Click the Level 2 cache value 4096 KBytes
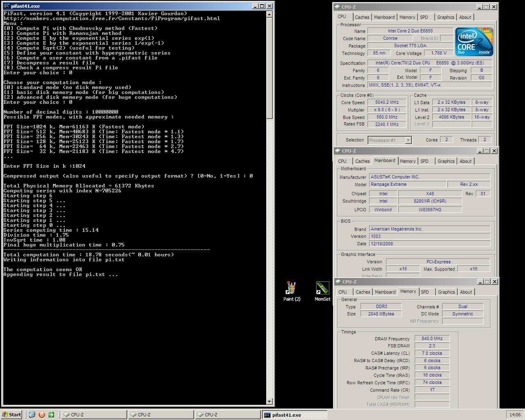 451,117
